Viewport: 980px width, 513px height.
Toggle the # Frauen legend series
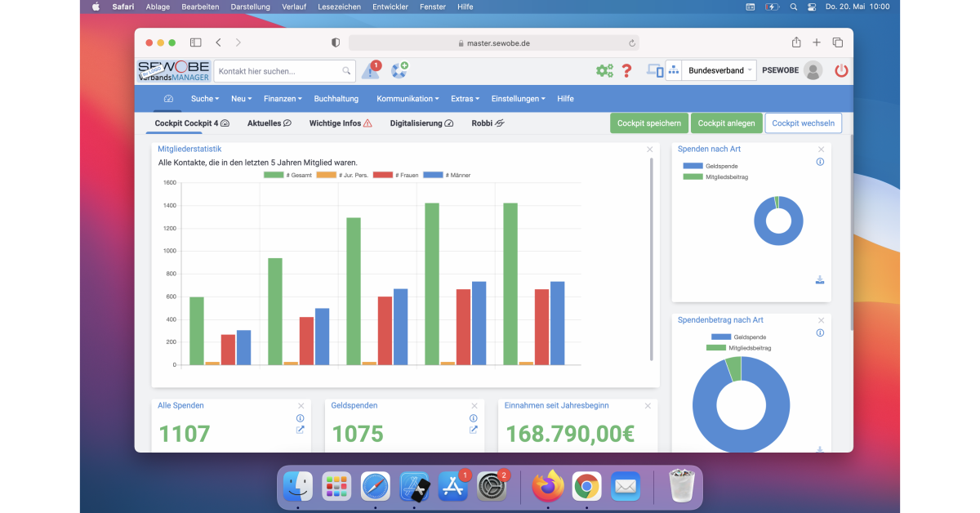point(395,175)
